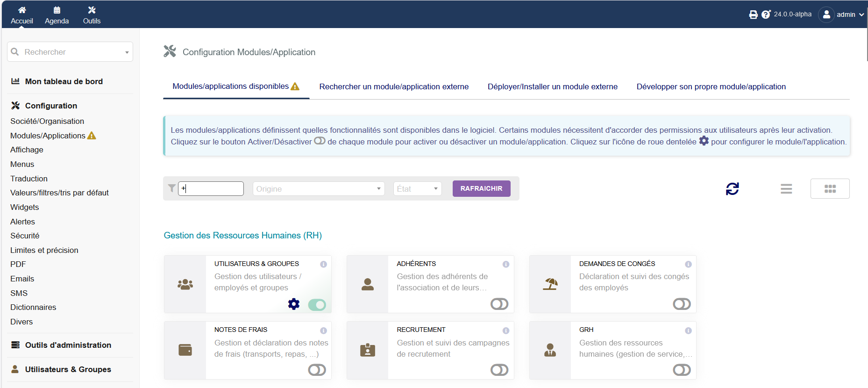The width and height of the screenshot is (868, 388).
Task: Open Agenda from top navigation
Action: (57, 15)
